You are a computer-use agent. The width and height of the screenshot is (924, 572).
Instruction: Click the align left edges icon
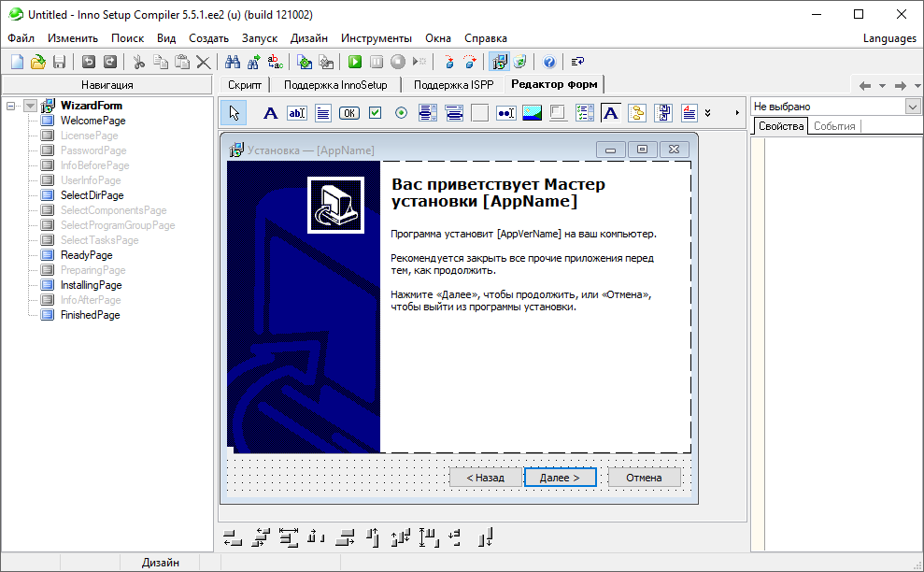pyautogui.click(x=233, y=537)
